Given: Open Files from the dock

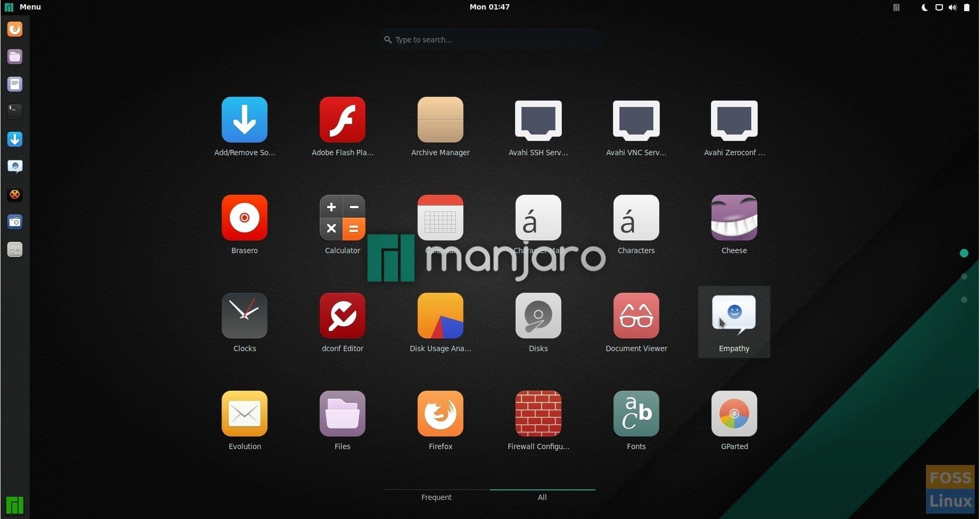Looking at the screenshot, I should click(x=15, y=57).
